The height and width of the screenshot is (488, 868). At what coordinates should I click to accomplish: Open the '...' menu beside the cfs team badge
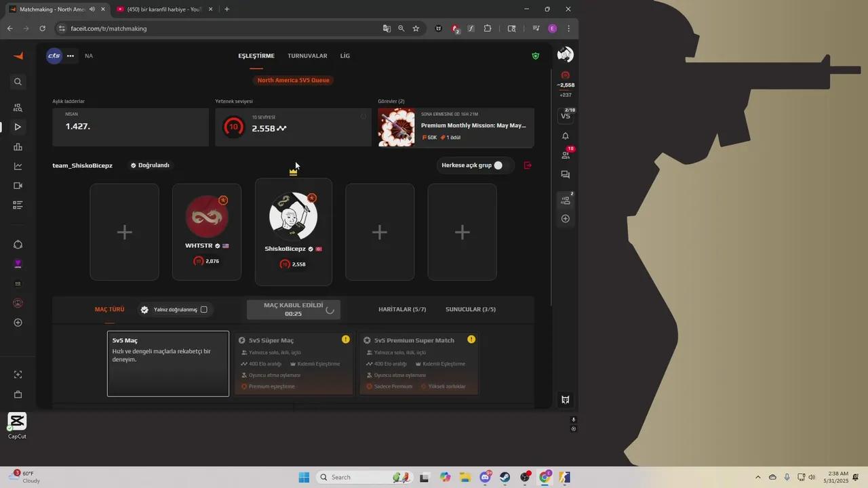click(70, 56)
